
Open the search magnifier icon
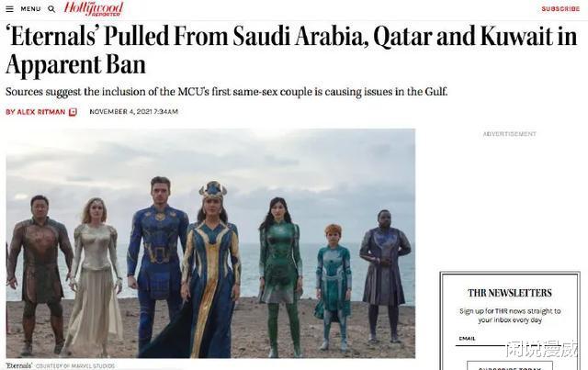(x=51, y=9)
